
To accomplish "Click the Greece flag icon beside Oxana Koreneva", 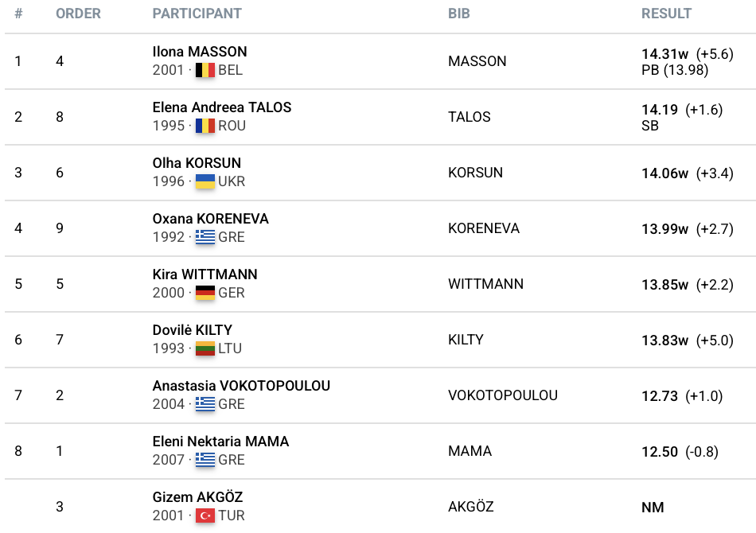I will [x=205, y=237].
